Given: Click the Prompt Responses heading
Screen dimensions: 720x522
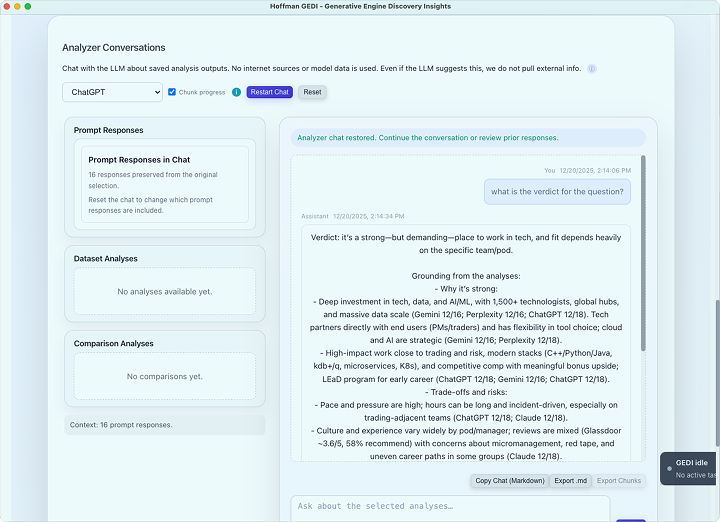Looking at the screenshot, I should pos(108,130).
